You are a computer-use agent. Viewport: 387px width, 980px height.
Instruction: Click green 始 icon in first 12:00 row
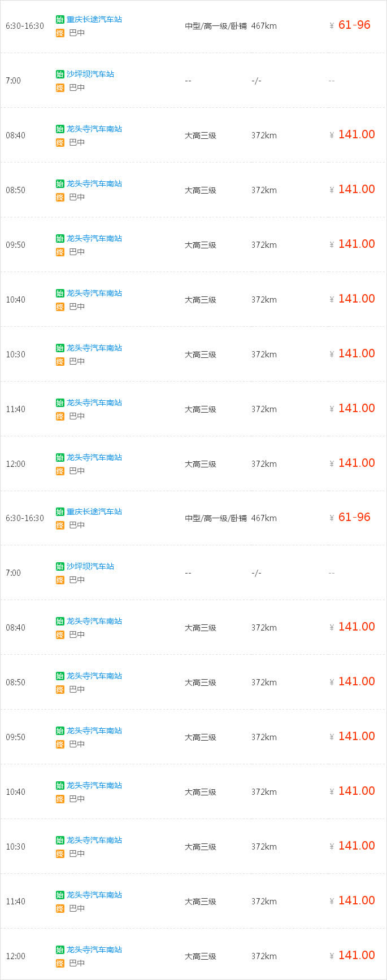(x=60, y=457)
